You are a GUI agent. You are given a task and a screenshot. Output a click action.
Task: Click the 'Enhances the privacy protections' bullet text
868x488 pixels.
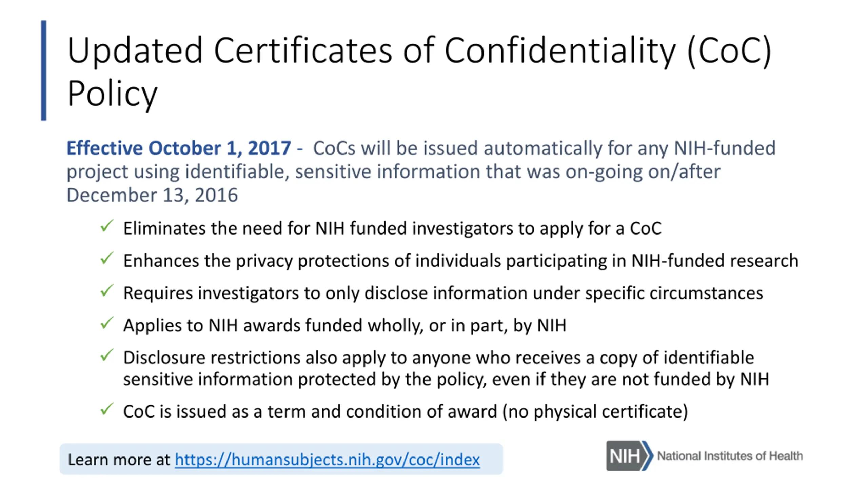coord(461,261)
